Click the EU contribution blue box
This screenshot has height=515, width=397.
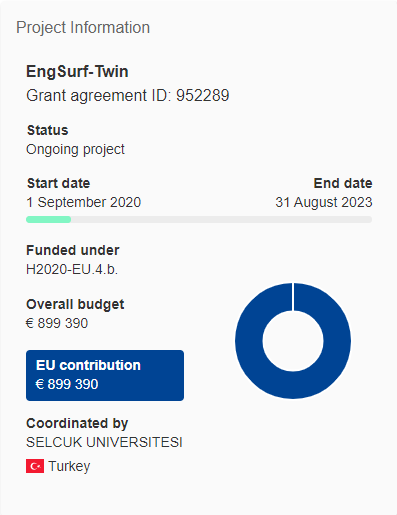[105, 375]
